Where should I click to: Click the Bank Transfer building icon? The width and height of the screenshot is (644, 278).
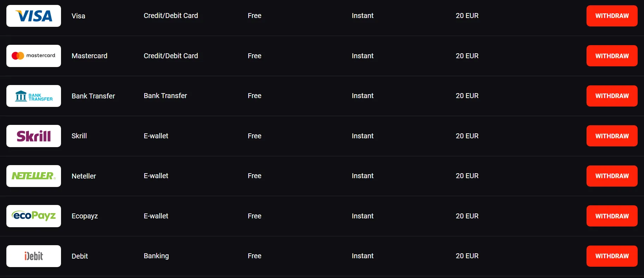pos(34,96)
